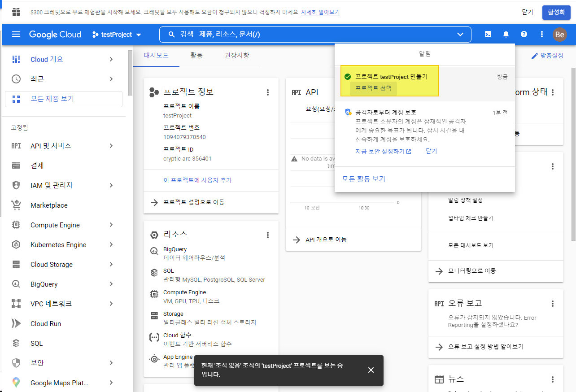
Task: Activate Cloud Shell terminal icon
Action: [x=488, y=35]
